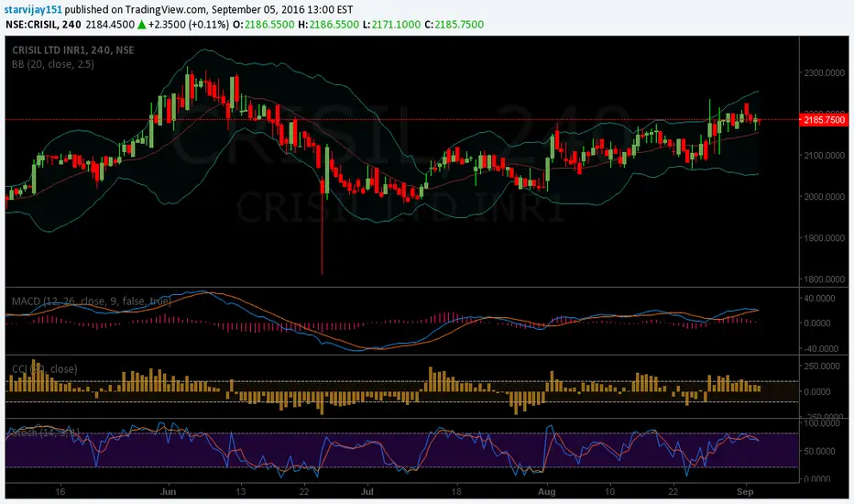The image size is (854, 504).
Task: Click the red 2185.7500 current price tag
Action: click(x=824, y=120)
